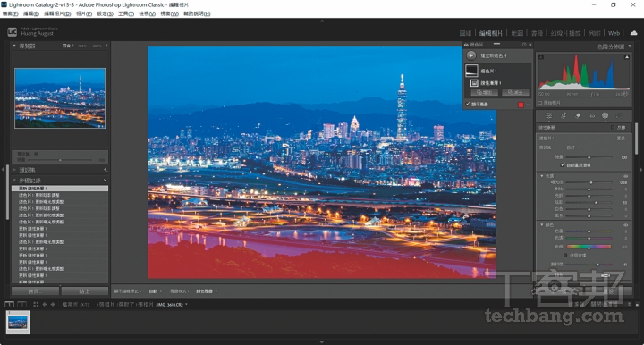Go back with filmstrip left arrow
This screenshot has height=345, width=644.
[45, 305]
